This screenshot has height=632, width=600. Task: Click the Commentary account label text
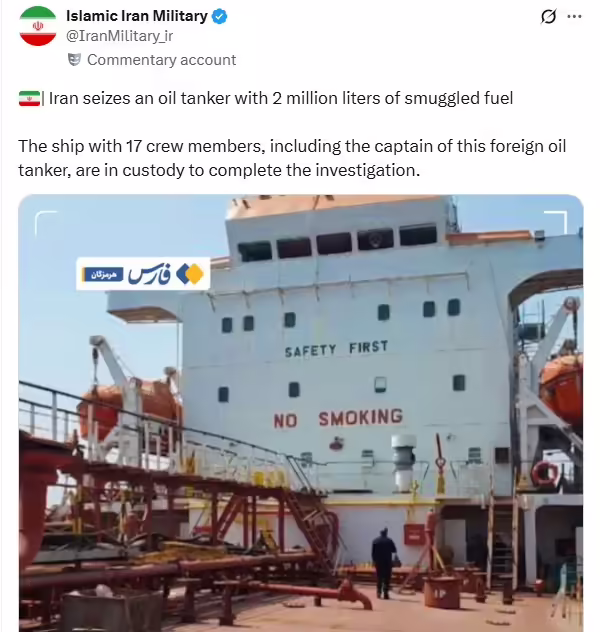(x=162, y=60)
